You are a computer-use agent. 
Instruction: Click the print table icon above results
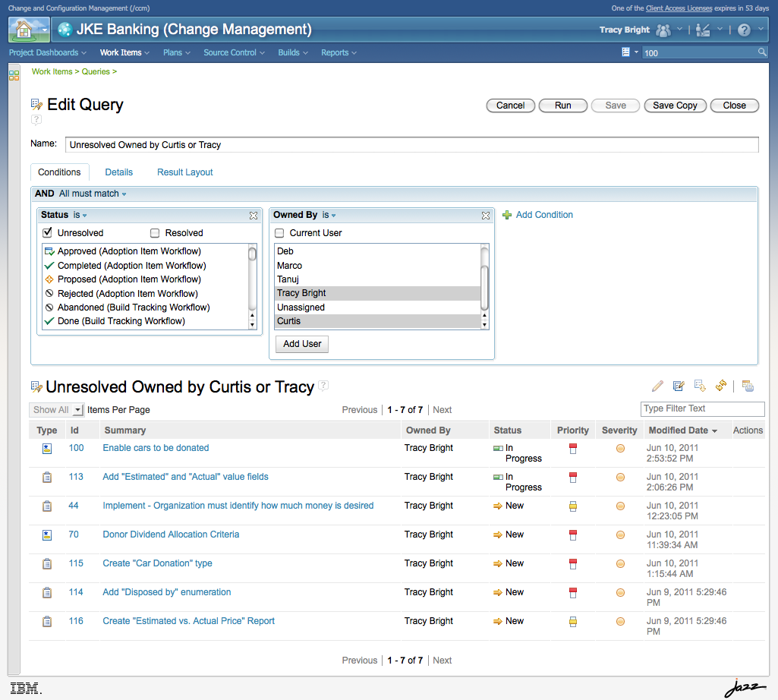coord(748,386)
